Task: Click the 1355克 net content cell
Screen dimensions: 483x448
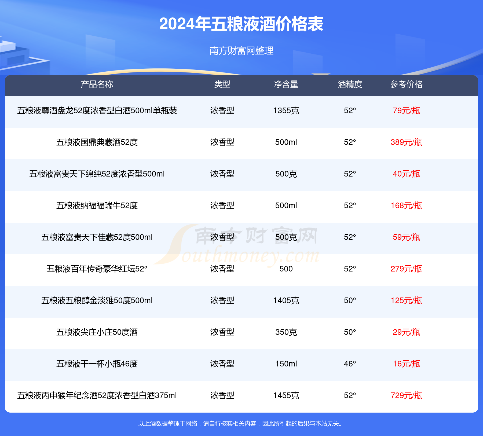Action: point(286,111)
